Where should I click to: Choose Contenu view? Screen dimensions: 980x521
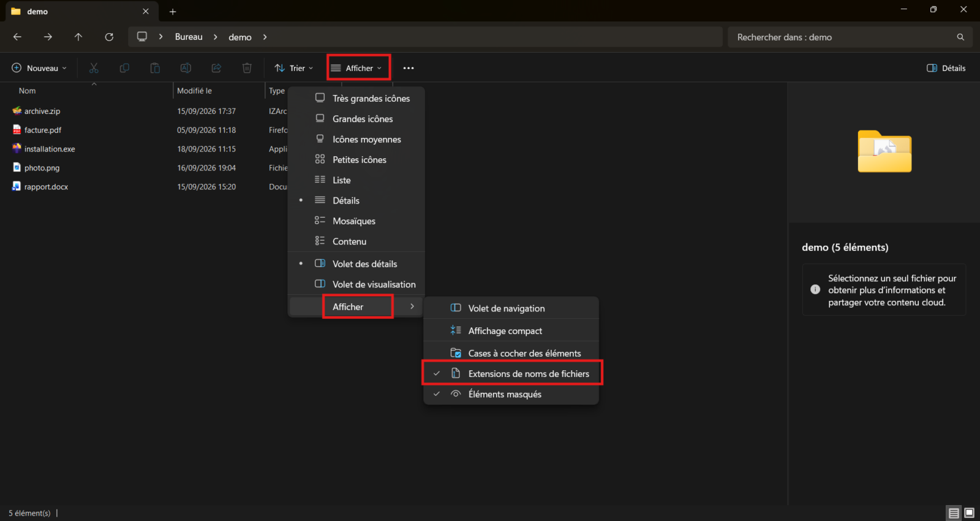click(x=356, y=241)
